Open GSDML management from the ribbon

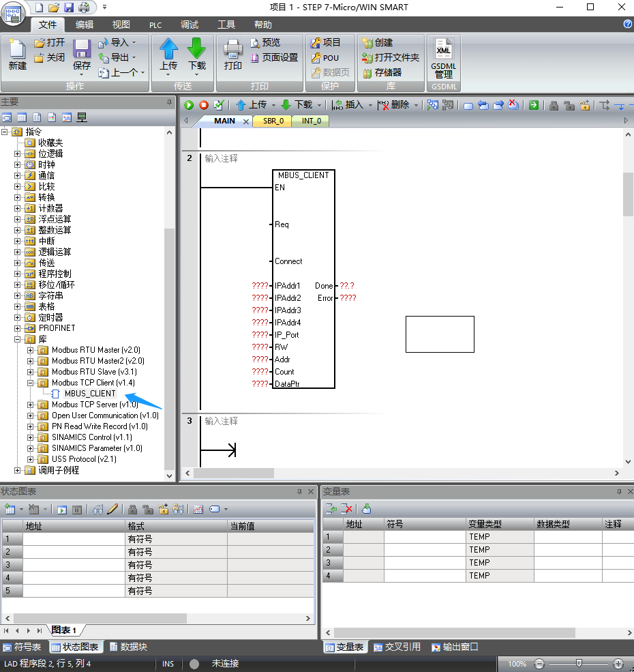click(443, 59)
